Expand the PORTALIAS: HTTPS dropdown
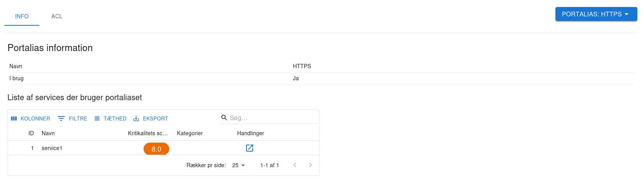The width and height of the screenshot is (644, 189). click(x=596, y=14)
